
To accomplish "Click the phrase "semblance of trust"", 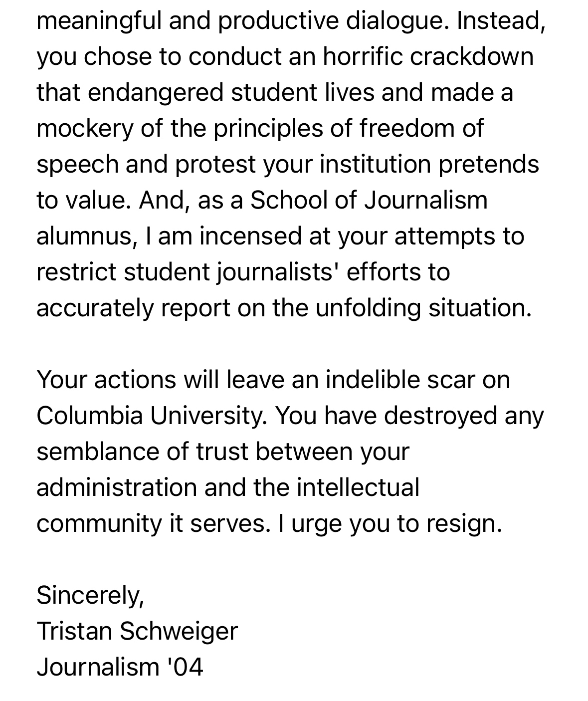I will pyautogui.click(x=142, y=452).
